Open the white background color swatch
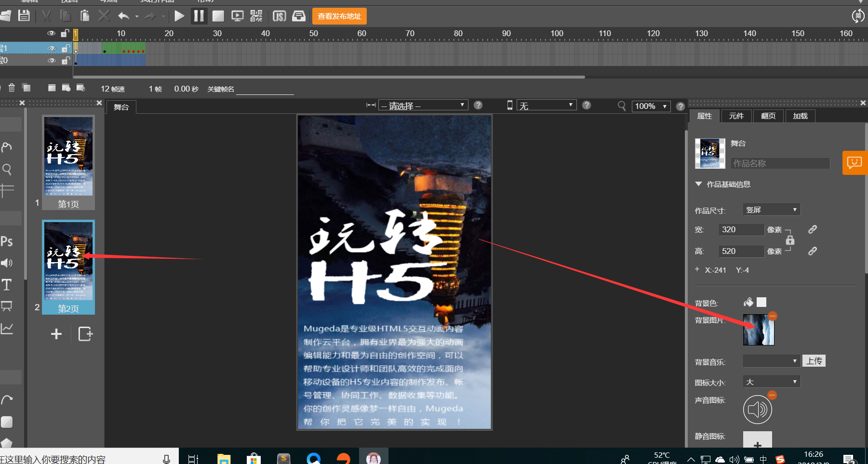The width and height of the screenshot is (868, 464). point(761,302)
